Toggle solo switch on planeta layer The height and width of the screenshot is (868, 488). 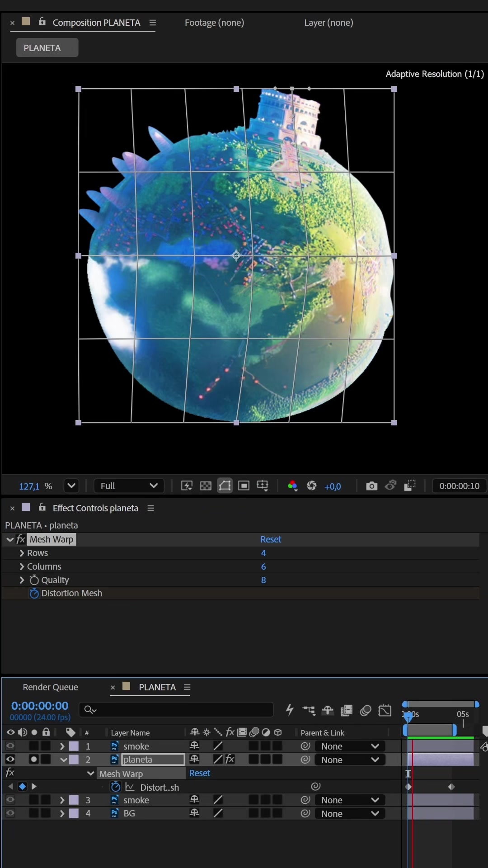pos(34,759)
